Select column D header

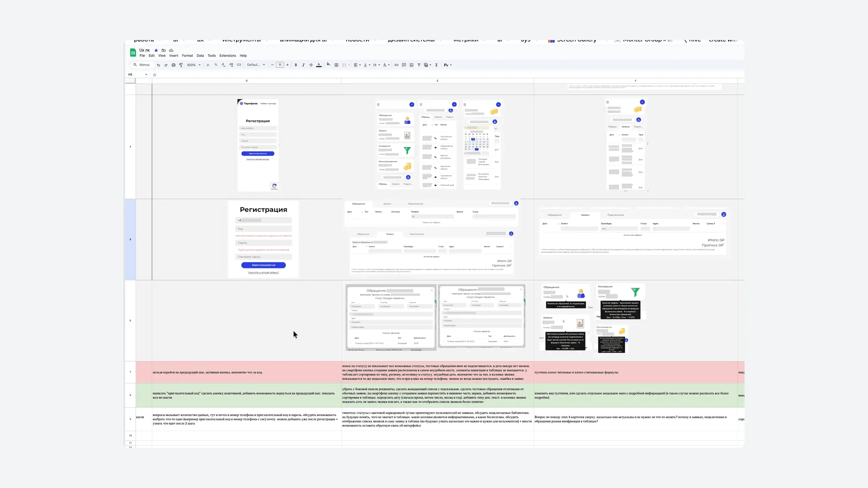pyautogui.click(x=246, y=81)
